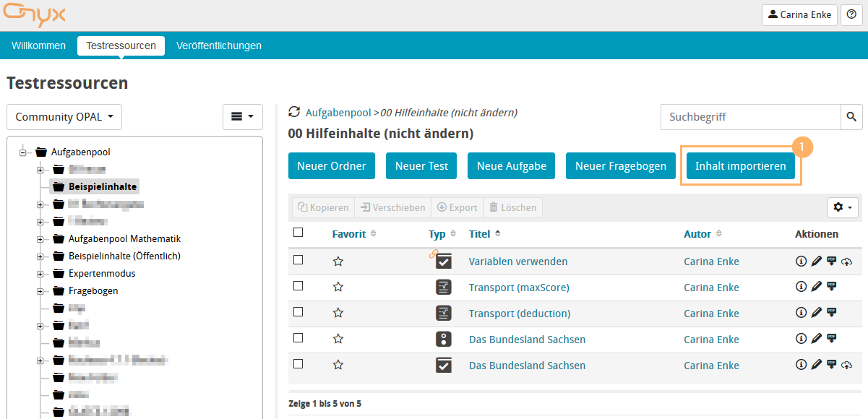The image size is (868, 419).
Task: Click the cloud publish icon for Variablen verwenden
Action: tap(847, 262)
